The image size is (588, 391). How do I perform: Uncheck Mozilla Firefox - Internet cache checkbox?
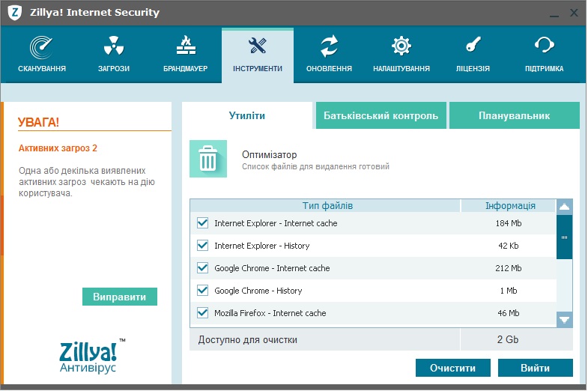pos(202,312)
